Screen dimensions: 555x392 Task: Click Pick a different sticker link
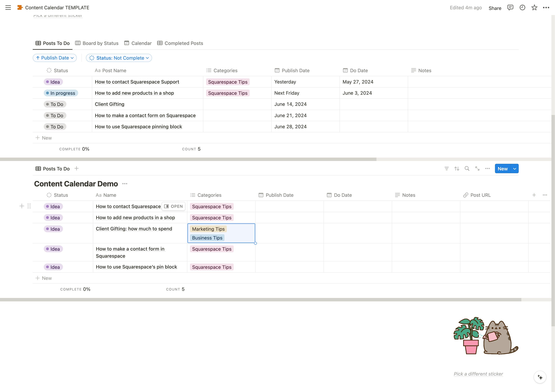click(478, 374)
